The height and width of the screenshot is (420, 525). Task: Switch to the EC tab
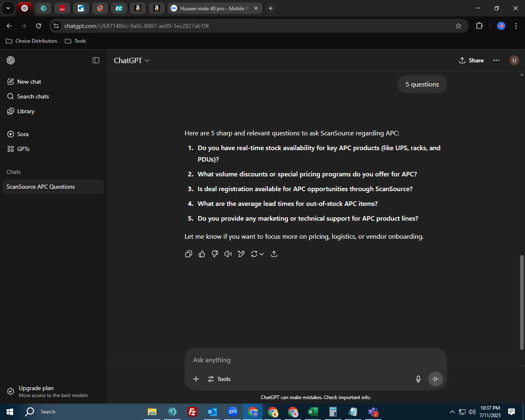119,8
